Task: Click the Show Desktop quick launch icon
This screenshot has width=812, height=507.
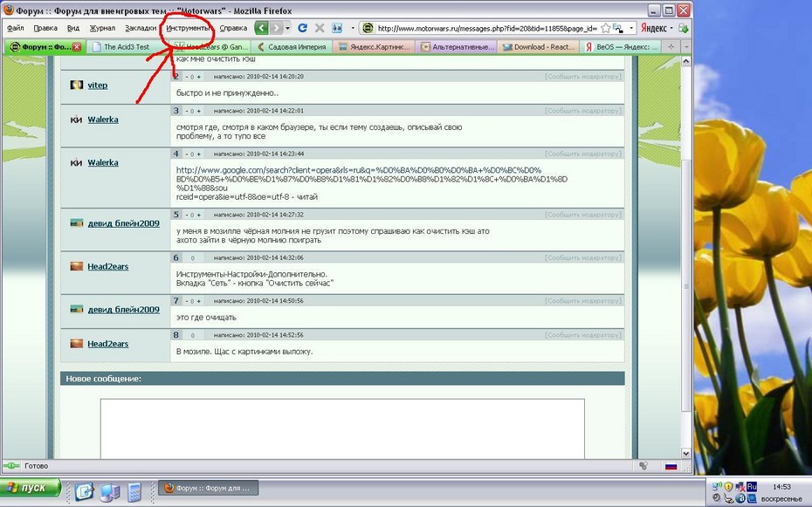Action: 85,491
